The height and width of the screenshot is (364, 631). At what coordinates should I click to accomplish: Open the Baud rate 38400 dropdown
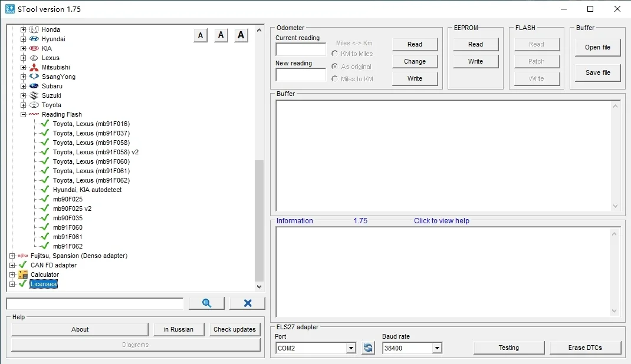437,348
